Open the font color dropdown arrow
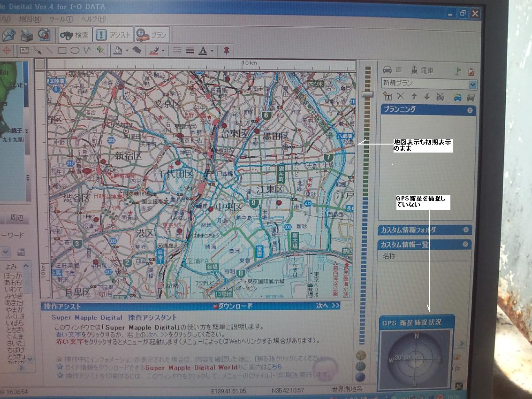Viewport: 532px width, 399px height. point(212,51)
